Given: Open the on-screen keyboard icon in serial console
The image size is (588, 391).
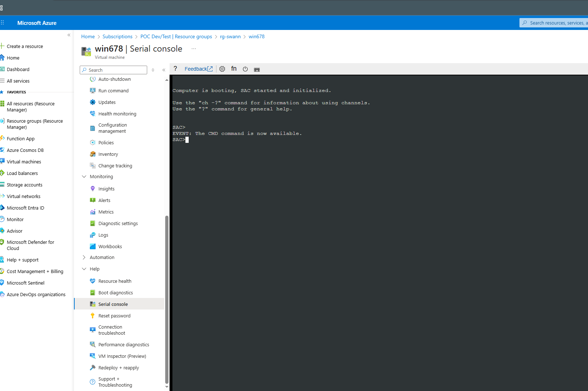Looking at the screenshot, I should [257, 69].
